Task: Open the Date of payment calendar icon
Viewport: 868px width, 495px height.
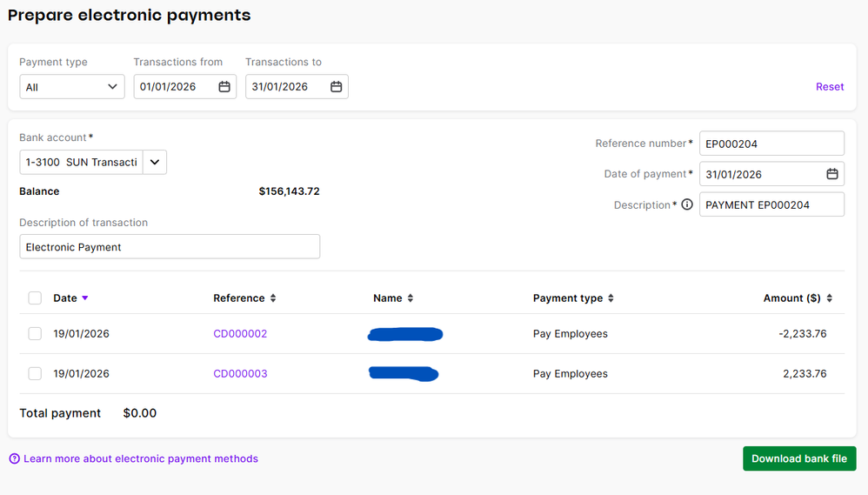Action: click(x=832, y=174)
